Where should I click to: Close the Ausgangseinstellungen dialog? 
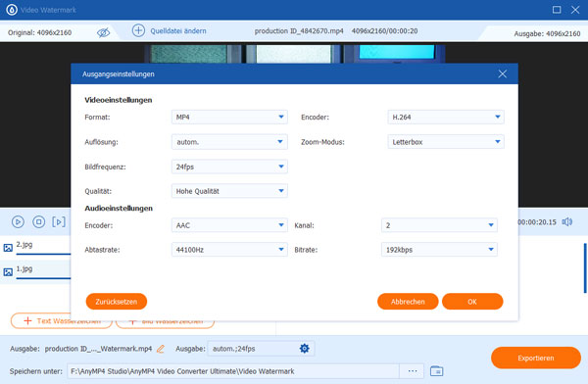pyautogui.click(x=503, y=73)
